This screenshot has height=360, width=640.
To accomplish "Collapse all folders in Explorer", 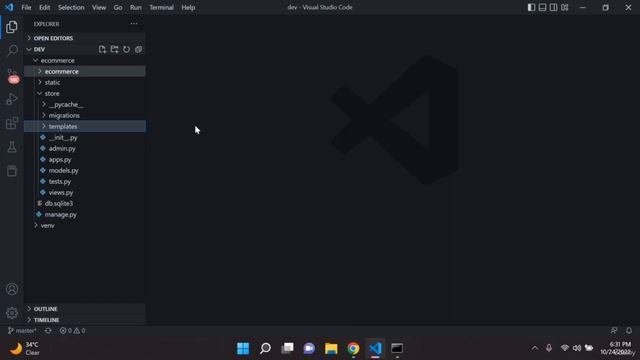I will pos(138,49).
